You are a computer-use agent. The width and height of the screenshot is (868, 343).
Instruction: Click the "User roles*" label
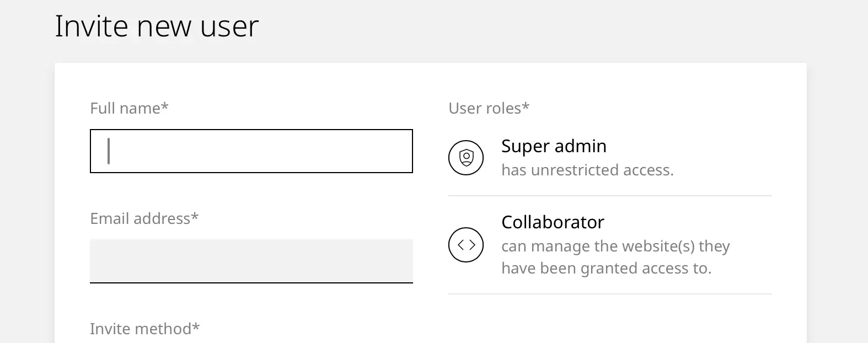coord(489,108)
